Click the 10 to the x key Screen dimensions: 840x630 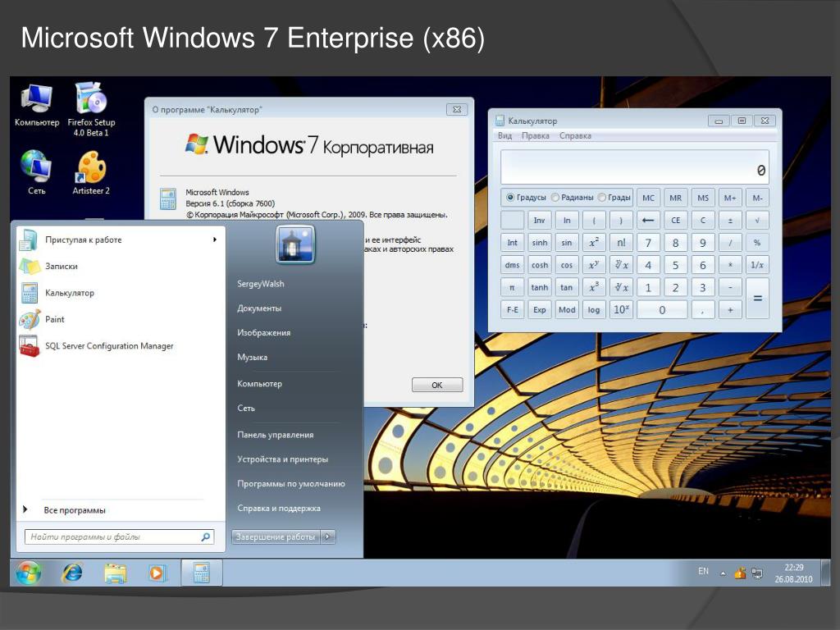pos(621,309)
